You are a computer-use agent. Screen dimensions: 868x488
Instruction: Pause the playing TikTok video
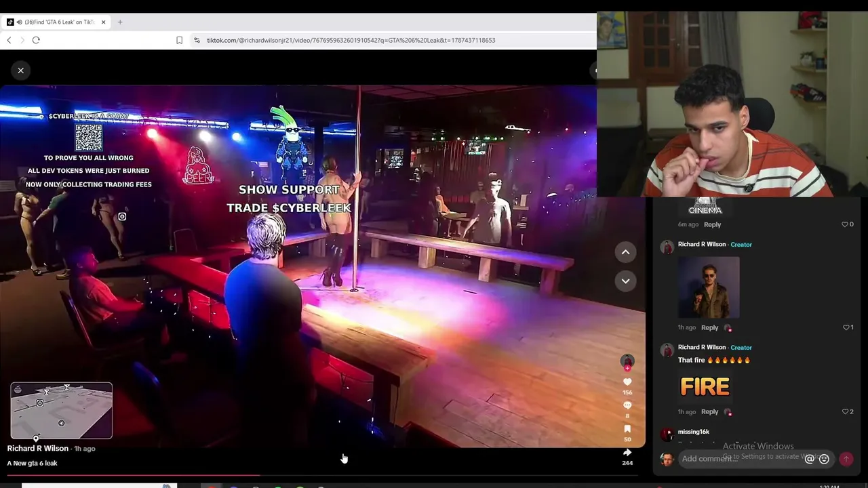tap(322, 266)
